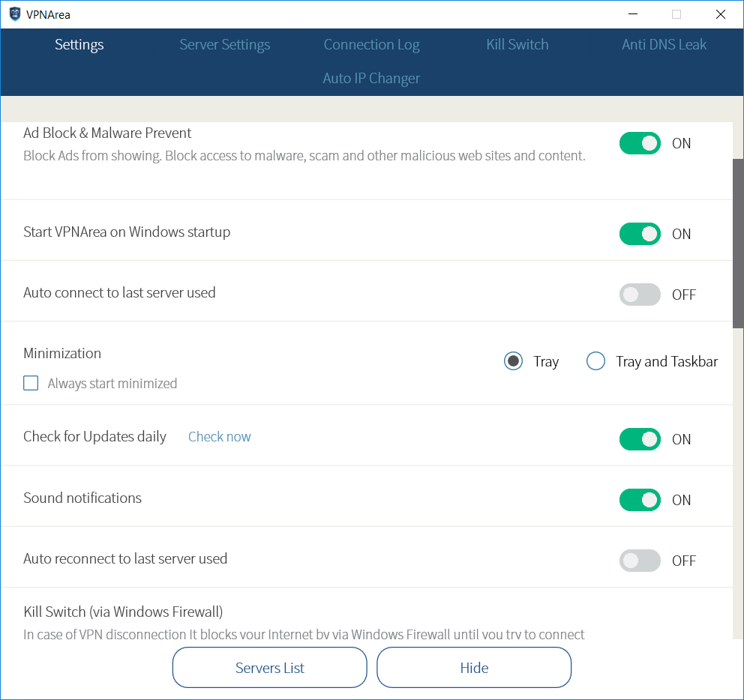Disable Start VPNArea on Windows startup toggle
Viewport: 744px width, 700px height.
coord(640,234)
